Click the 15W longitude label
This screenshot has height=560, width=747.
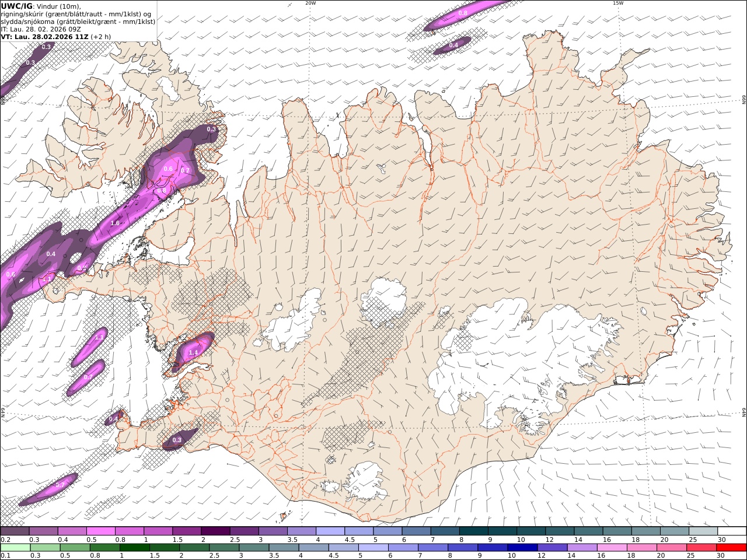coord(618,3)
